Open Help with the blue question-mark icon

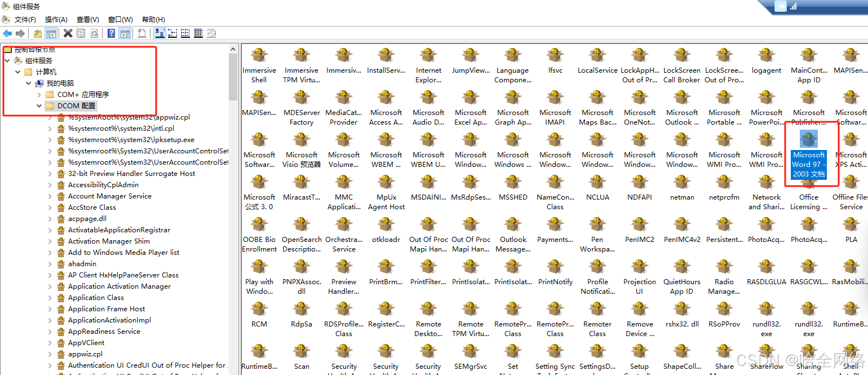112,33
